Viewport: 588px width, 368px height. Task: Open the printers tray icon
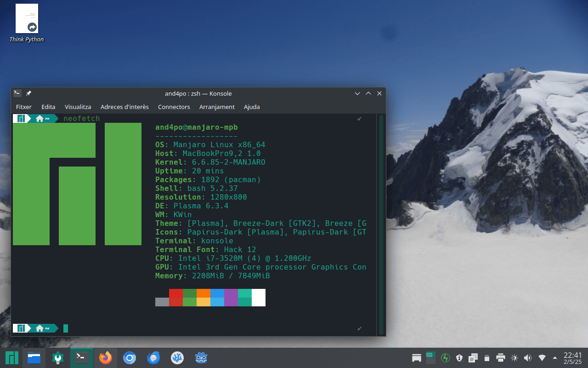501,358
